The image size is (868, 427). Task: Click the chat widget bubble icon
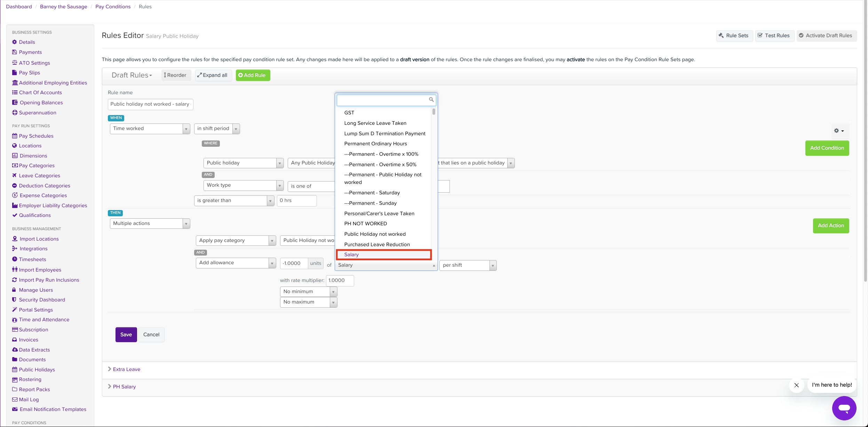pos(844,408)
